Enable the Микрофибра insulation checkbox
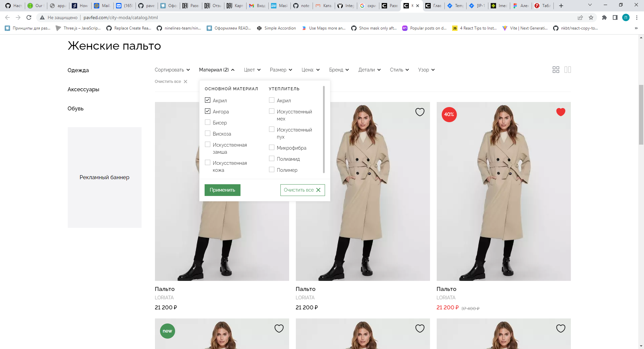Viewport: 644px width, 349px height. (x=271, y=147)
